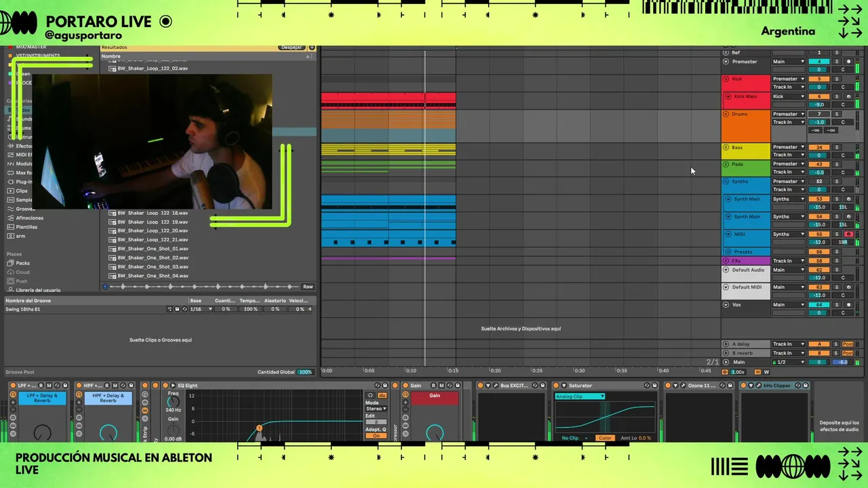Click Cantidad Global 100% amount field
This screenshot has height=488, width=868.
coord(305,372)
